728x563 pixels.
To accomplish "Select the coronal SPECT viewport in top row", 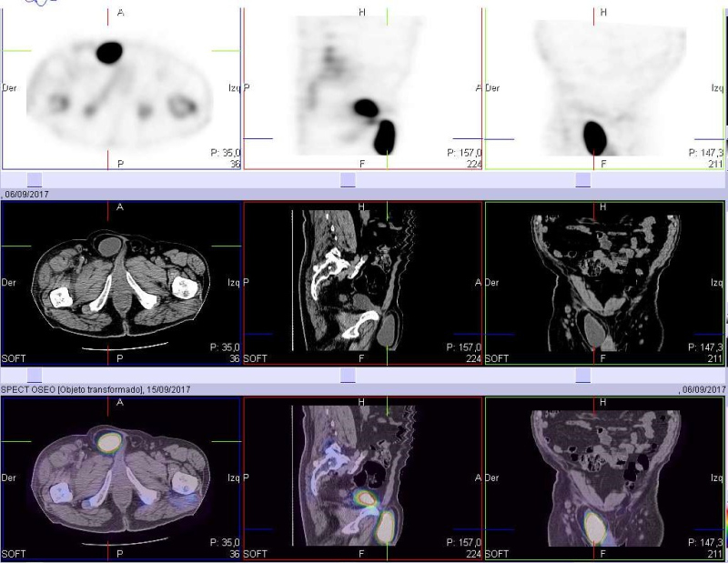I will (604, 88).
